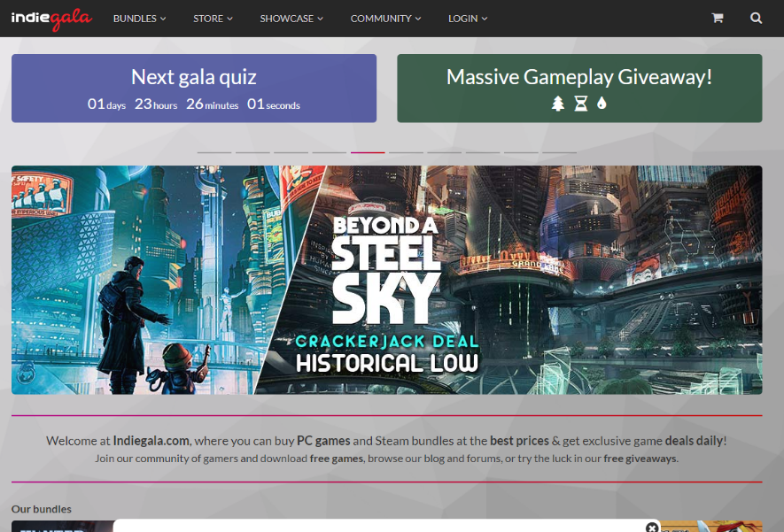
Task: Open the Beyond a Steel Sky deal banner
Action: pyautogui.click(x=387, y=280)
